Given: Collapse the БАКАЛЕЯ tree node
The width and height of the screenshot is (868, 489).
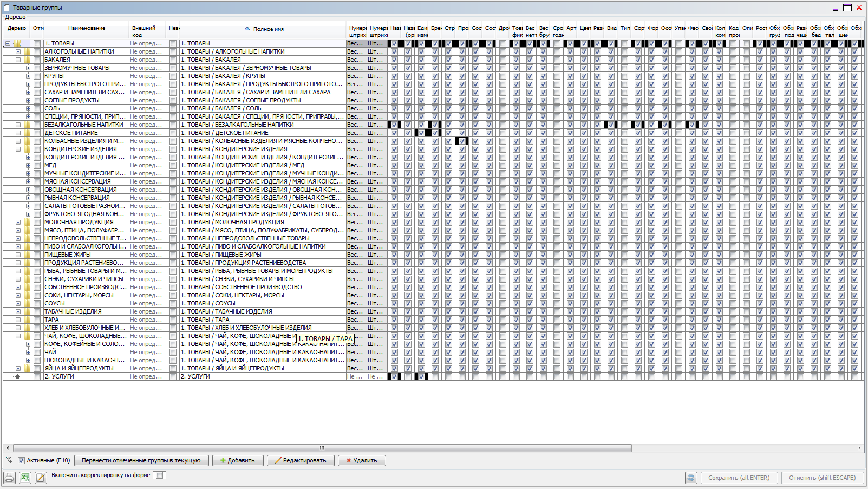Looking at the screenshot, I should click(18, 60).
